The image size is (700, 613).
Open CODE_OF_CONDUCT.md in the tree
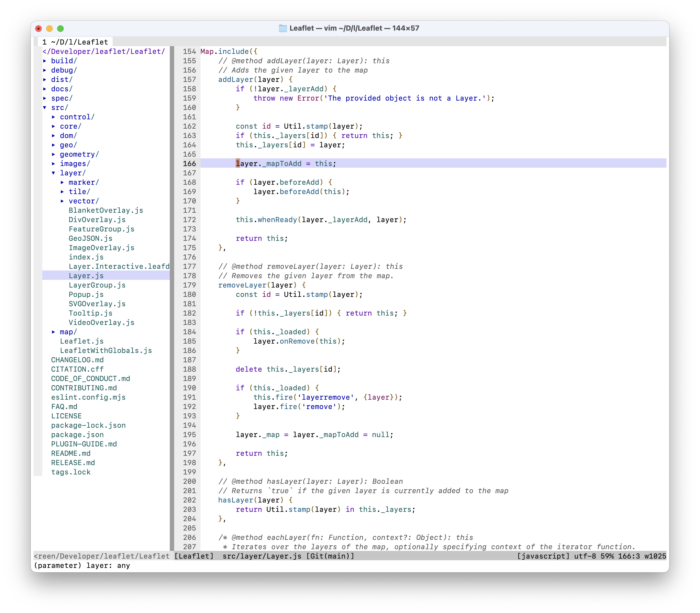coord(91,379)
